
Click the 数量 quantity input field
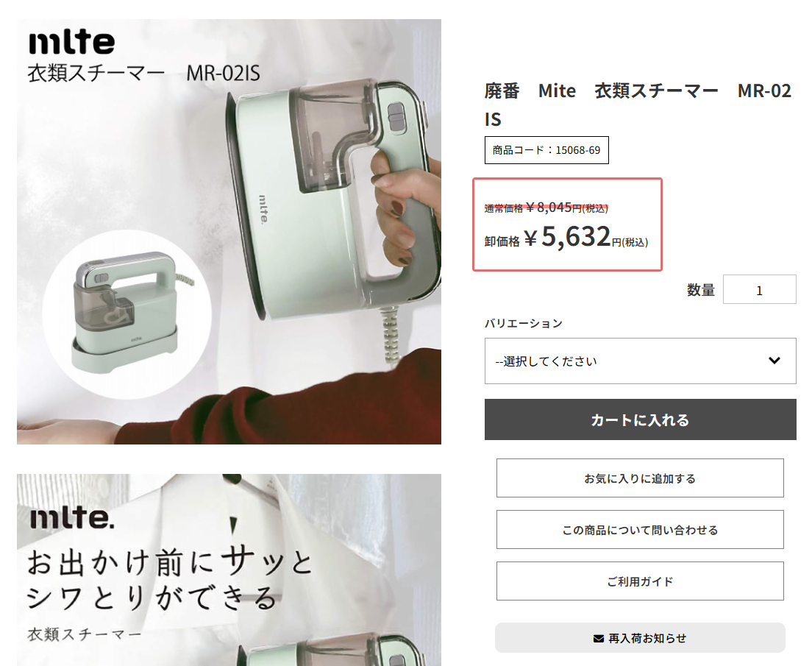click(759, 290)
